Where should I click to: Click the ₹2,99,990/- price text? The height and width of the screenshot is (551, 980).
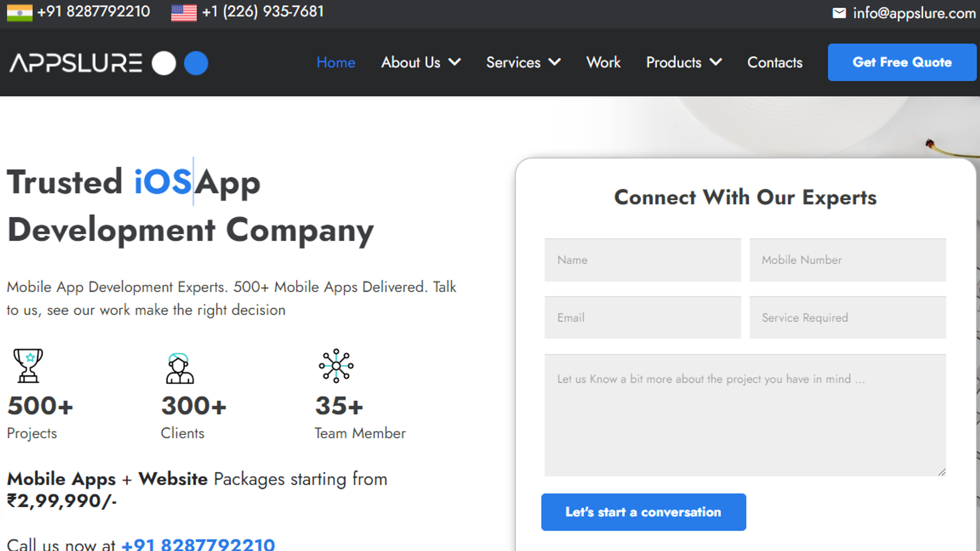click(62, 501)
